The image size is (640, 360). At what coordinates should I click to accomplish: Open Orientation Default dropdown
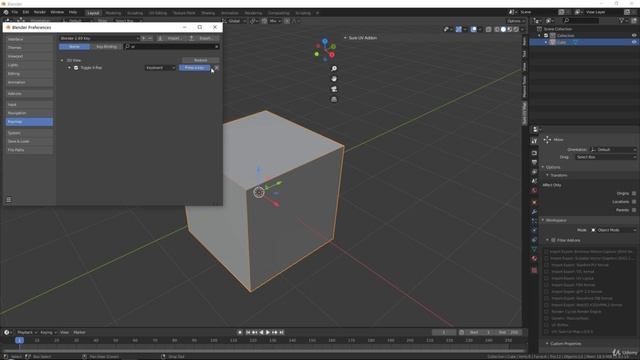(613, 150)
